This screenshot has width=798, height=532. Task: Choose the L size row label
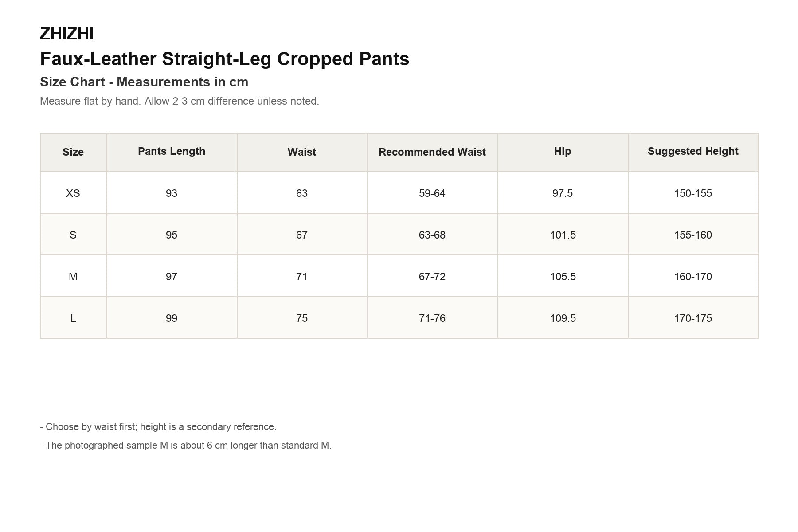pyautogui.click(x=73, y=318)
